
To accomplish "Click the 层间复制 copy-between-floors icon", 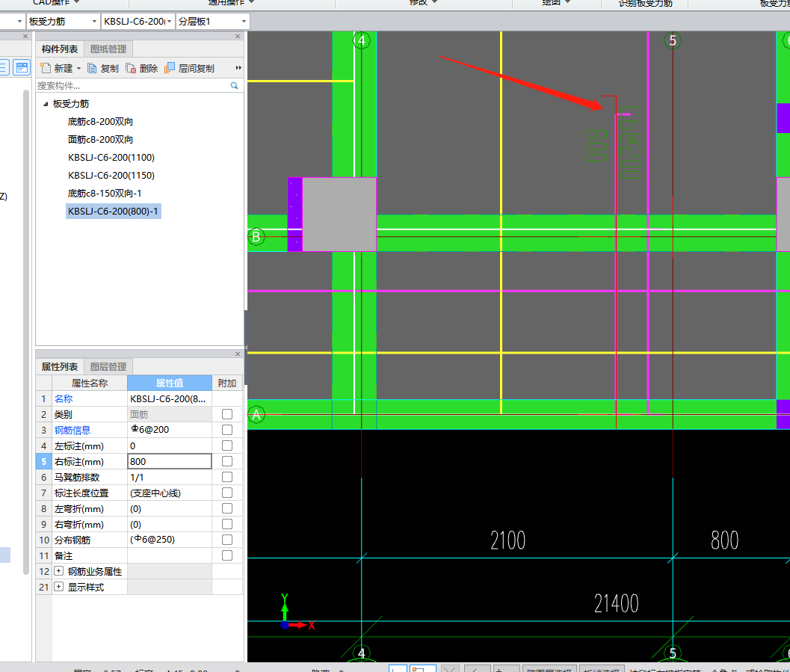I will point(170,67).
